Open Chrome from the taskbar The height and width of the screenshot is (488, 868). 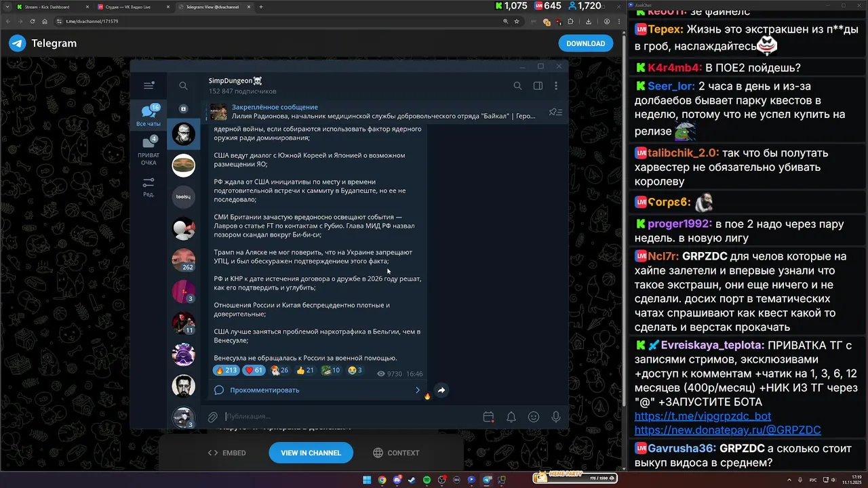[382, 480]
